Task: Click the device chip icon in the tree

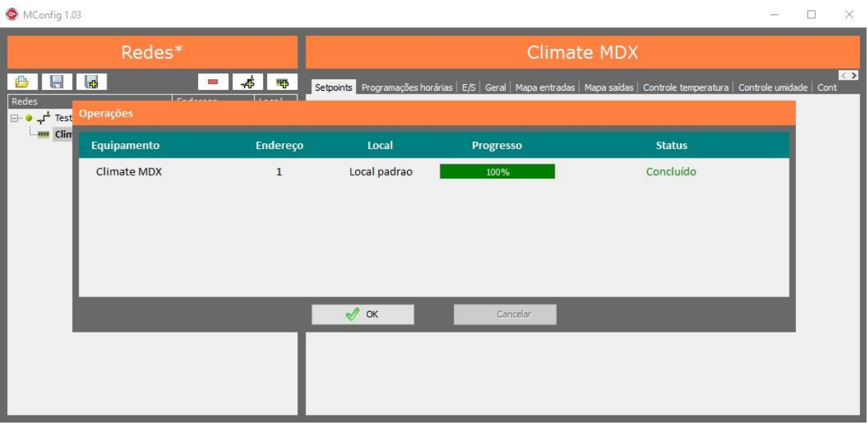Action: [x=44, y=134]
